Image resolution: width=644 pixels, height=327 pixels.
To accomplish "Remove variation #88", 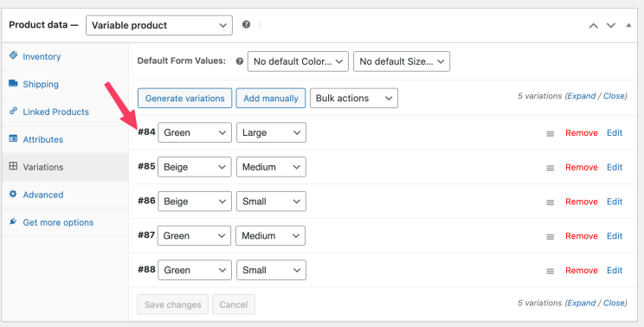I will pyautogui.click(x=581, y=271).
